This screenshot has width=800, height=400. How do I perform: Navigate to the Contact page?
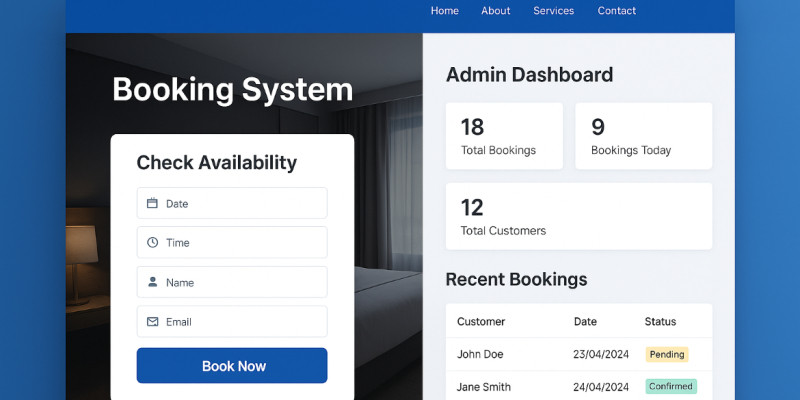coord(616,11)
